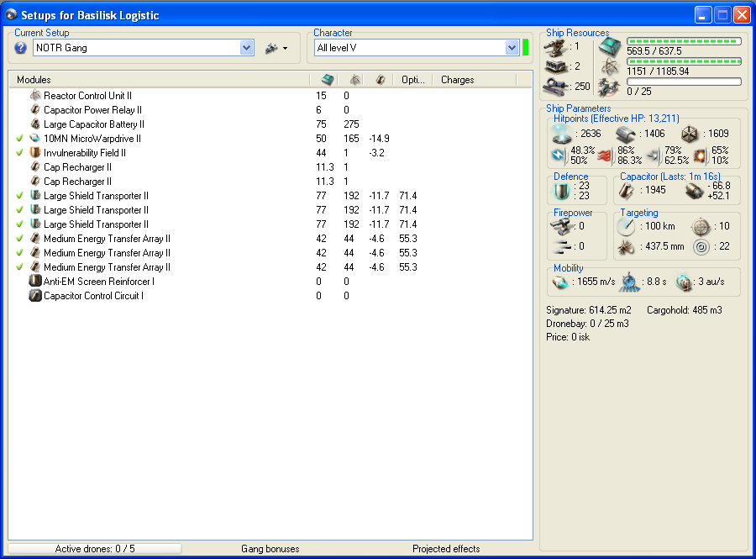Open the Gang bonuses panel

tap(270, 549)
